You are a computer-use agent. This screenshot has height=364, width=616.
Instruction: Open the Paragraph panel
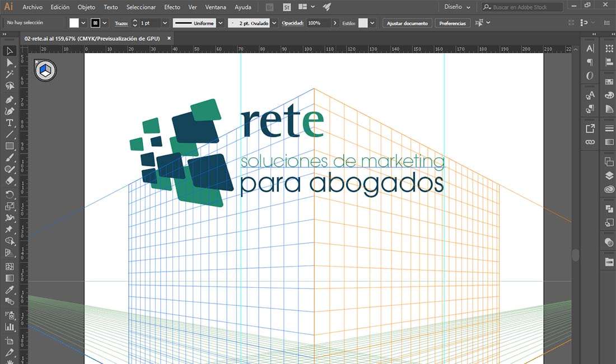pos(590,62)
